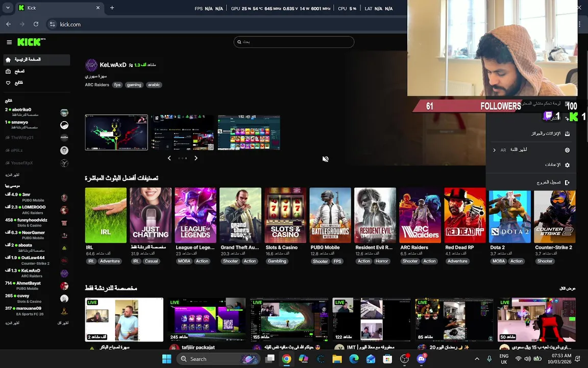Open Grand Theft Auto category card
This screenshot has height=368, width=588.
[x=240, y=215]
